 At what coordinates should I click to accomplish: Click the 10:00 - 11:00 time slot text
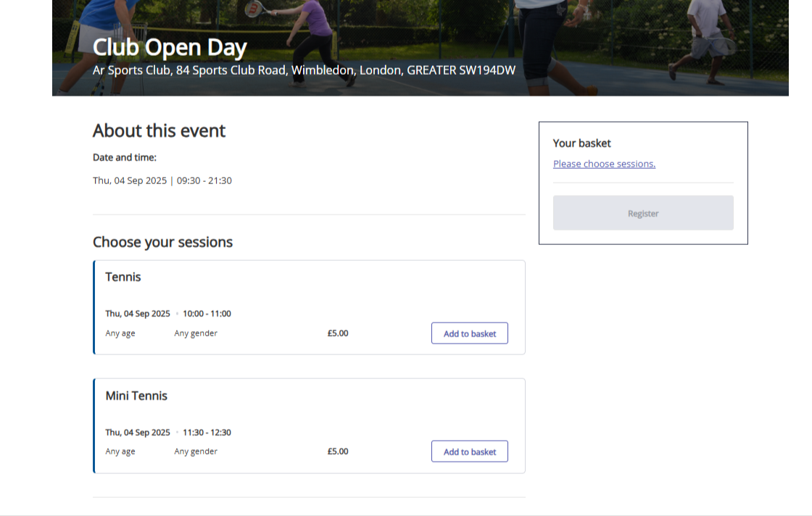tap(207, 314)
